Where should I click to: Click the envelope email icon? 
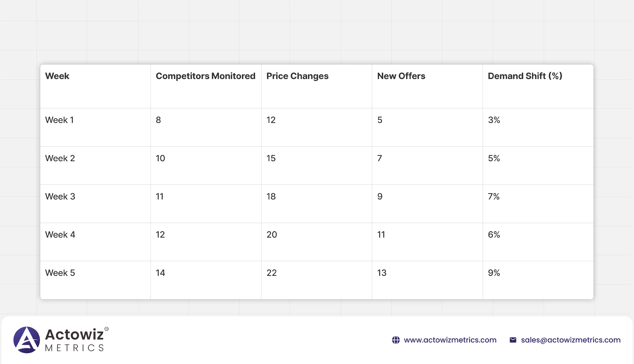point(513,340)
